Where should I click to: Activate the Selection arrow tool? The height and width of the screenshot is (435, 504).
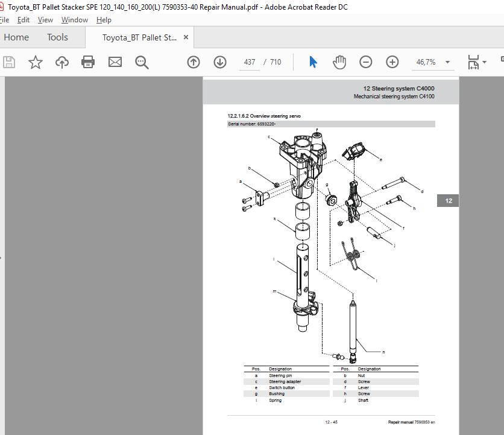313,62
